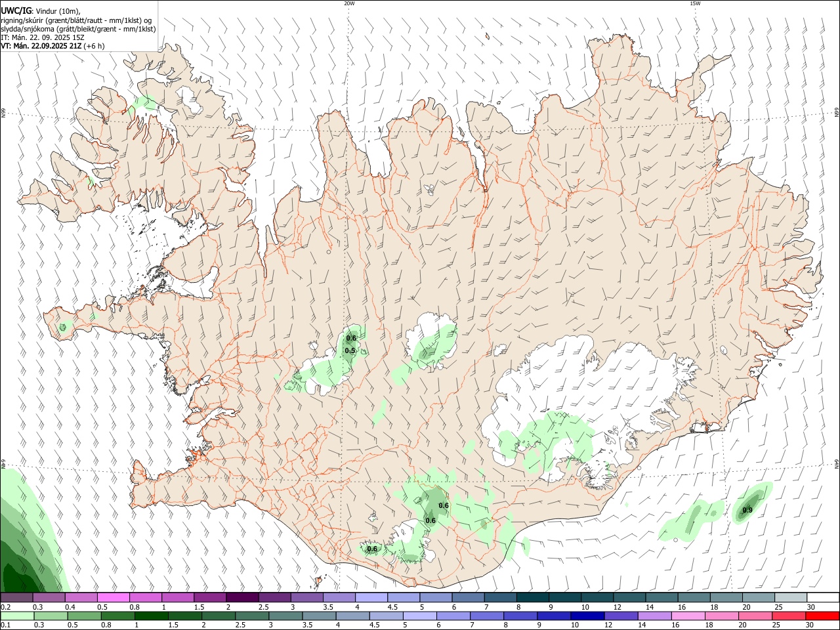
Task: Pick the darkest purple 2–2.5 swatch in upper scale
Action: 242,598
